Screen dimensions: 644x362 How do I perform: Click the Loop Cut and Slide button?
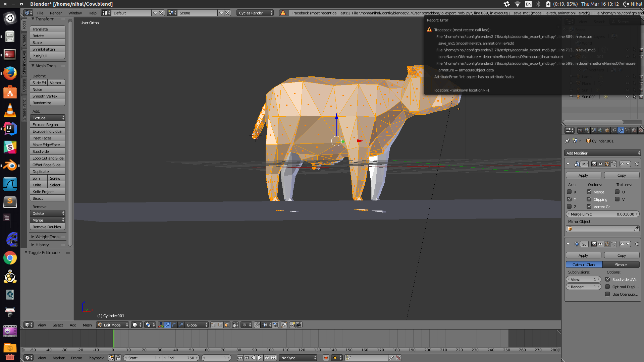tap(48, 158)
